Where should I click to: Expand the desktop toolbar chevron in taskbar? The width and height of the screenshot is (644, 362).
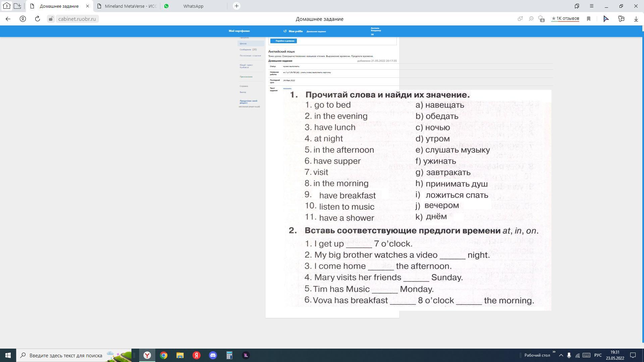tap(554, 352)
